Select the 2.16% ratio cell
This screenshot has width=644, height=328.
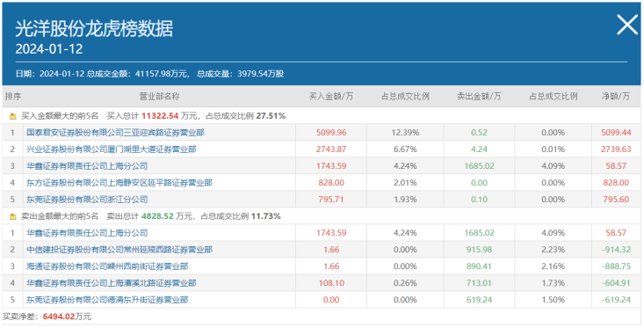point(553,266)
